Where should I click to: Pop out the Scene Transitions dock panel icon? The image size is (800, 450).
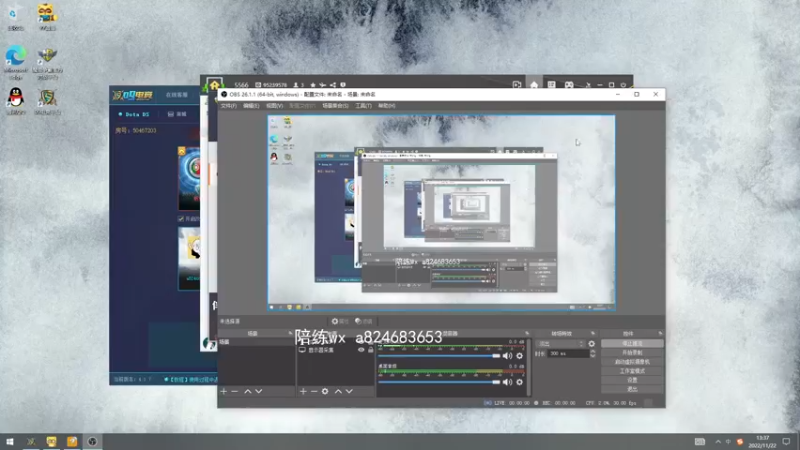(593, 333)
